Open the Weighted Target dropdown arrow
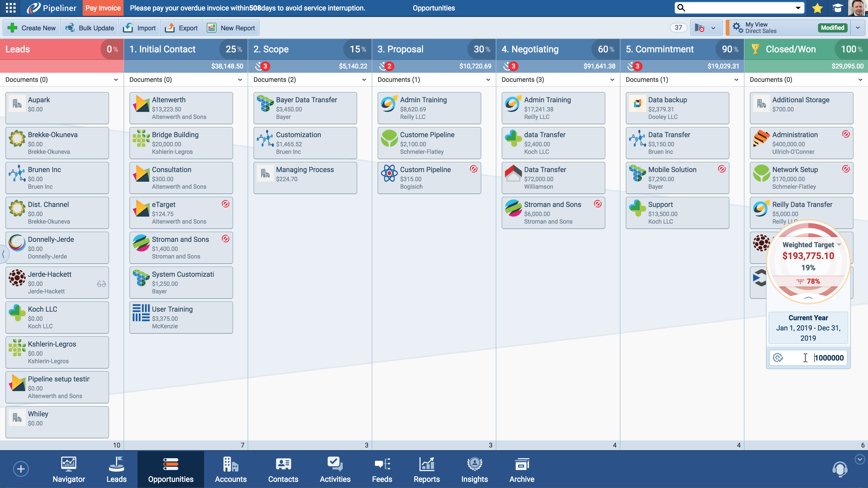Image resolution: width=868 pixels, height=488 pixels. point(839,245)
